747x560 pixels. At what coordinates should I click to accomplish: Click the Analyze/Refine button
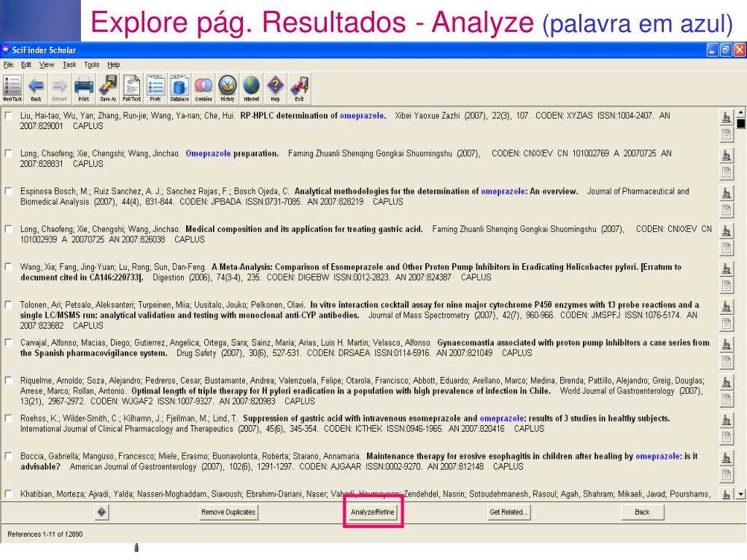tap(373, 513)
